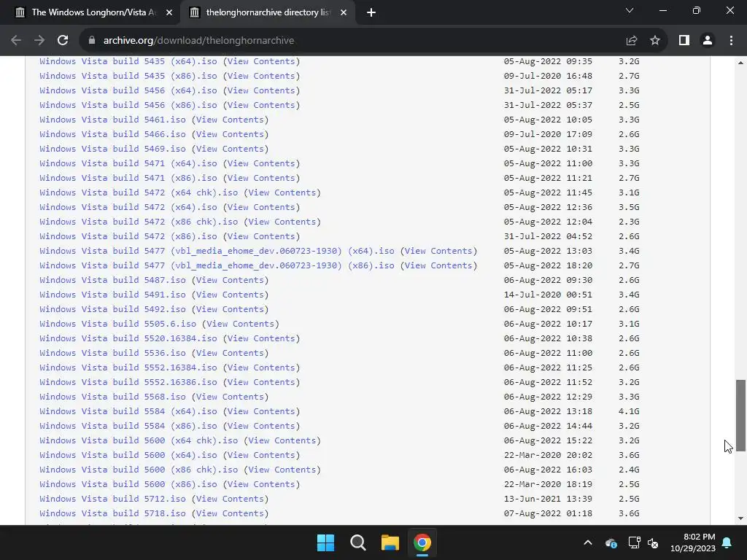Screen dimensions: 747x560
Task: Open the notifications bell icon
Action: coord(727,542)
